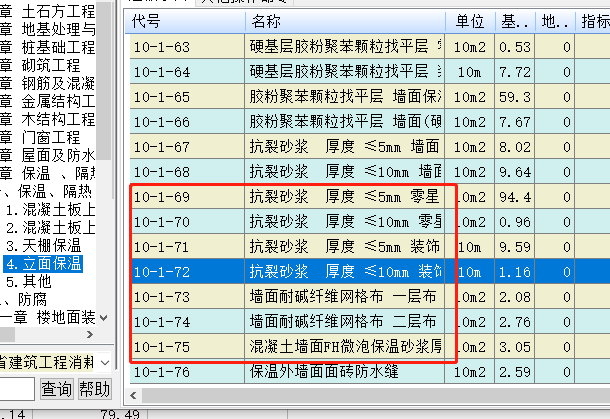Click the 指标 column header
This screenshot has width=610, height=419.
click(593, 21)
